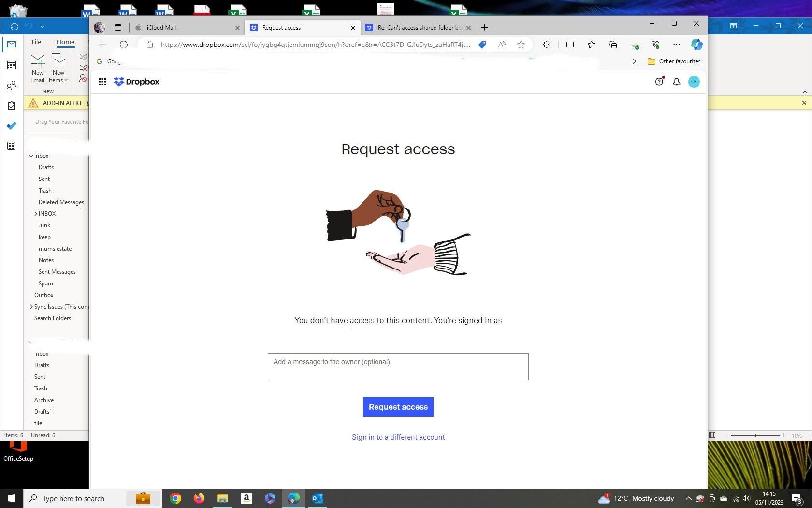Viewport: 812px width, 508px height.
Task: Open the Dropbox help icon
Action: [659, 82]
